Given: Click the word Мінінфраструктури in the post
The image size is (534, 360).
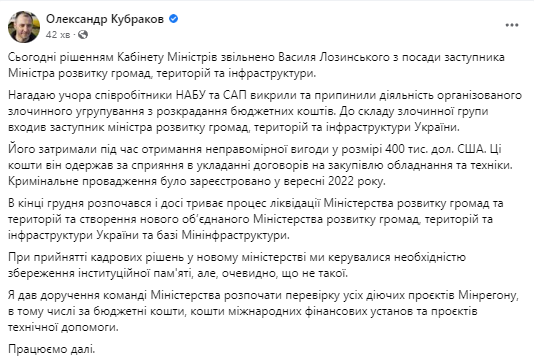Looking at the screenshot, I should [x=236, y=235].
